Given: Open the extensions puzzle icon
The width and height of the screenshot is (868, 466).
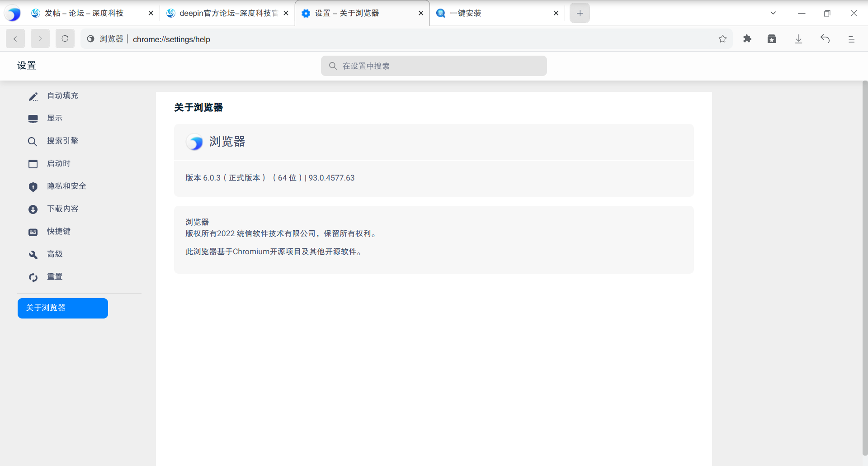Looking at the screenshot, I should (x=747, y=39).
